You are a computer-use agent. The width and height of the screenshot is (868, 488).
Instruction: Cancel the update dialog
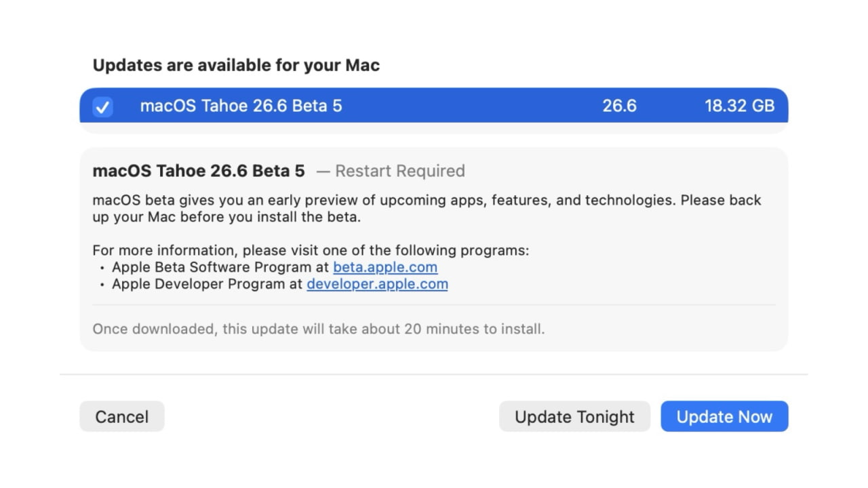(122, 417)
